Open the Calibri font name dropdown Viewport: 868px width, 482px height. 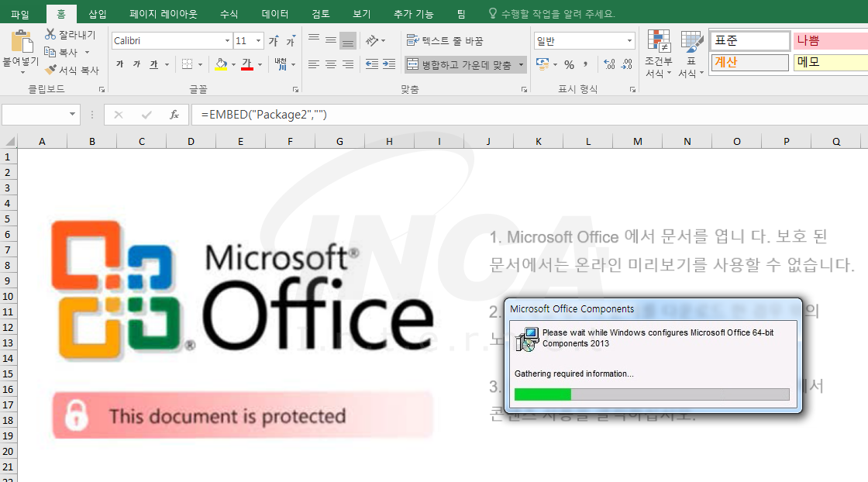pos(227,41)
